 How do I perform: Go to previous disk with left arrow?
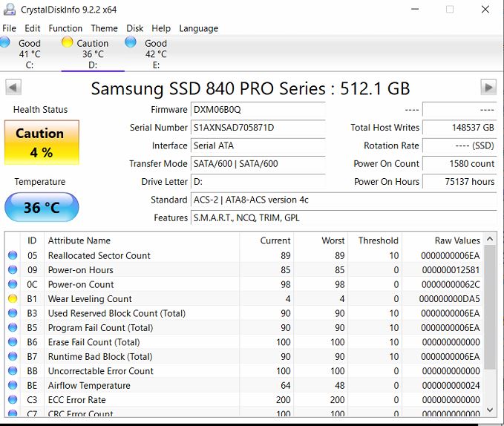click(x=13, y=88)
